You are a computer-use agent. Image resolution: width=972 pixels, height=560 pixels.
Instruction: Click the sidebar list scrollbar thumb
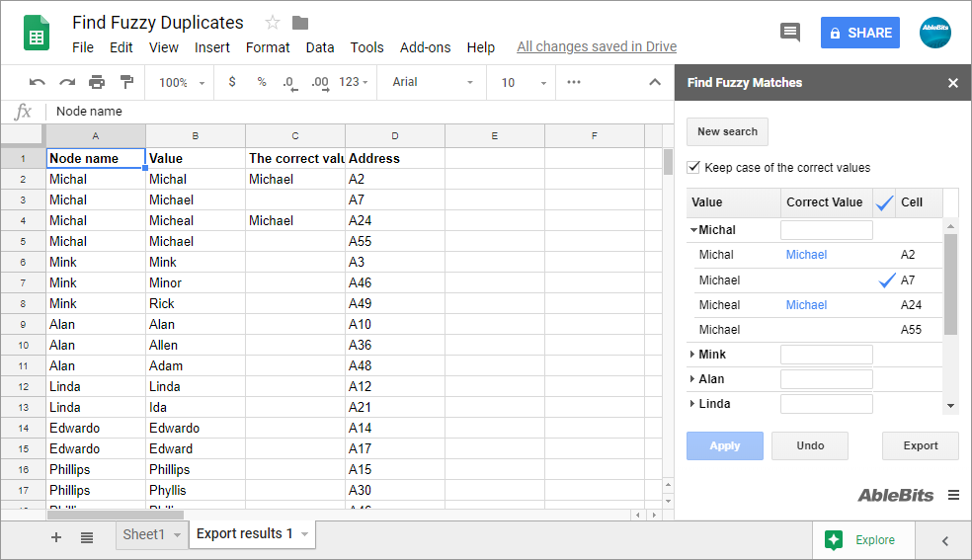(951, 283)
